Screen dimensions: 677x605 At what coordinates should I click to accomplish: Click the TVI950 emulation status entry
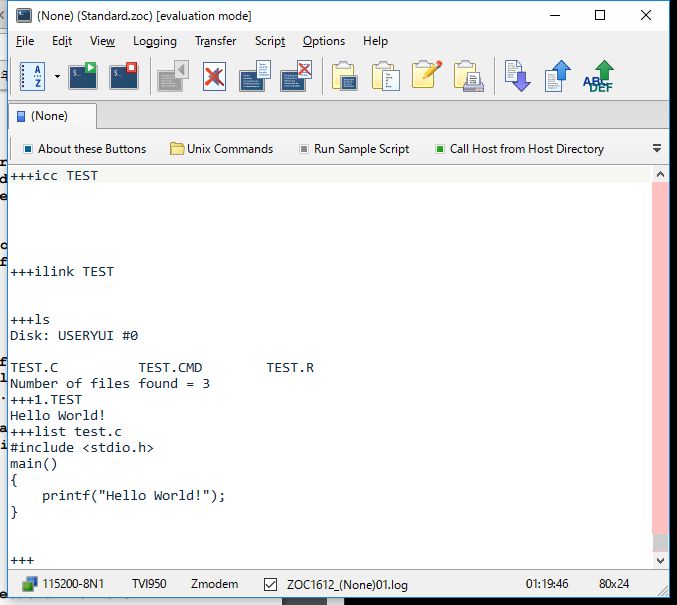pos(149,584)
